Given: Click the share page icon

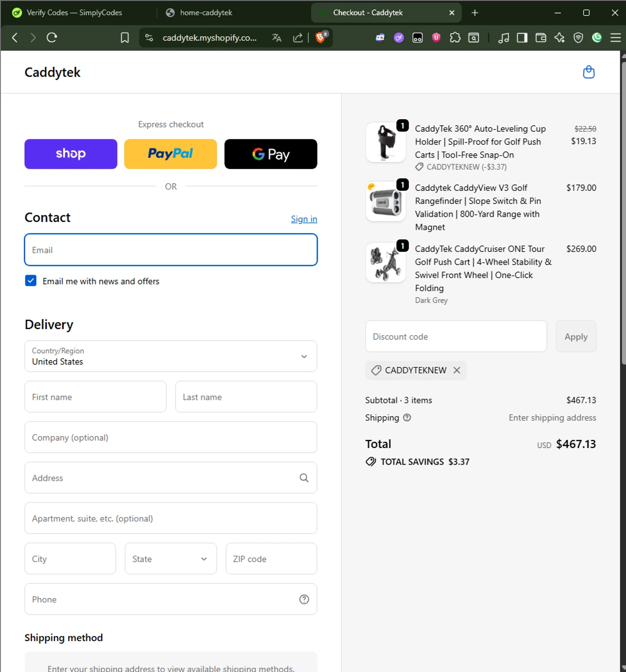Looking at the screenshot, I should tap(298, 38).
